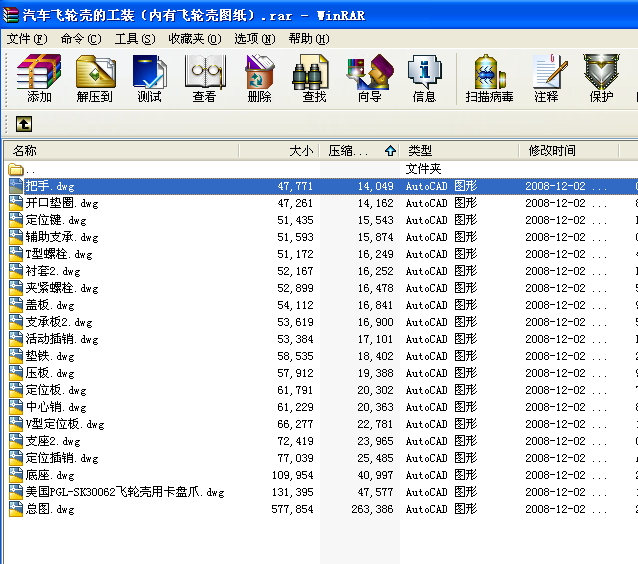Select file 定位插销.dwg

click(62, 458)
